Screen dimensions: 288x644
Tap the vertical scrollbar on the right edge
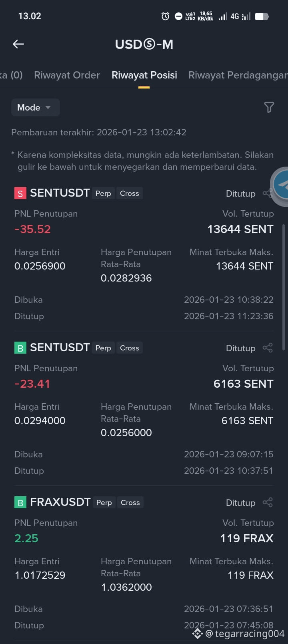coord(284,288)
